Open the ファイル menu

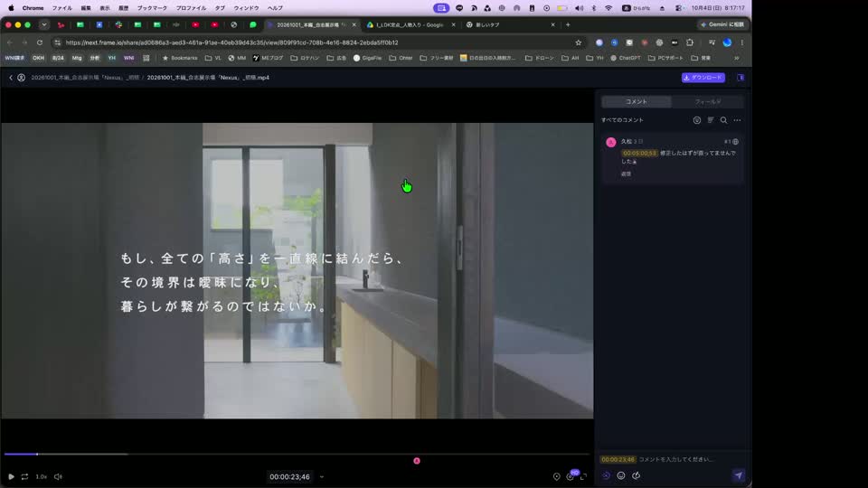[62, 8]
